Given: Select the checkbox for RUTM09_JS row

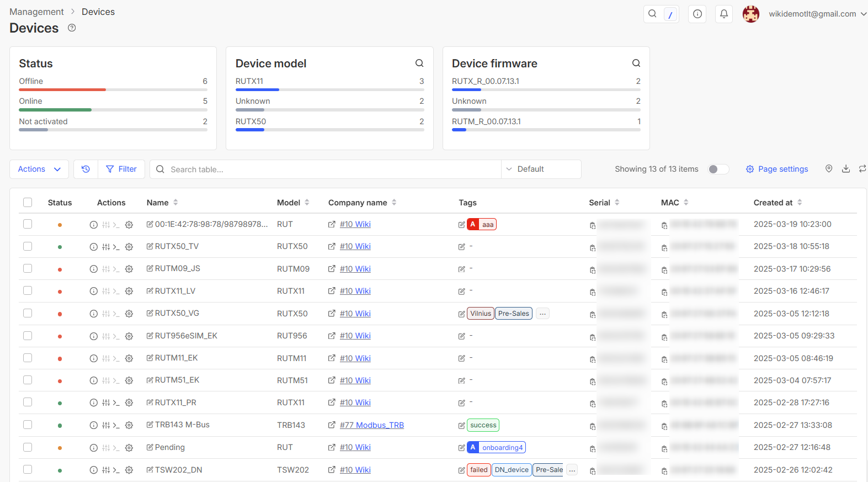Looking at the screenshot, I should point(28,269).
